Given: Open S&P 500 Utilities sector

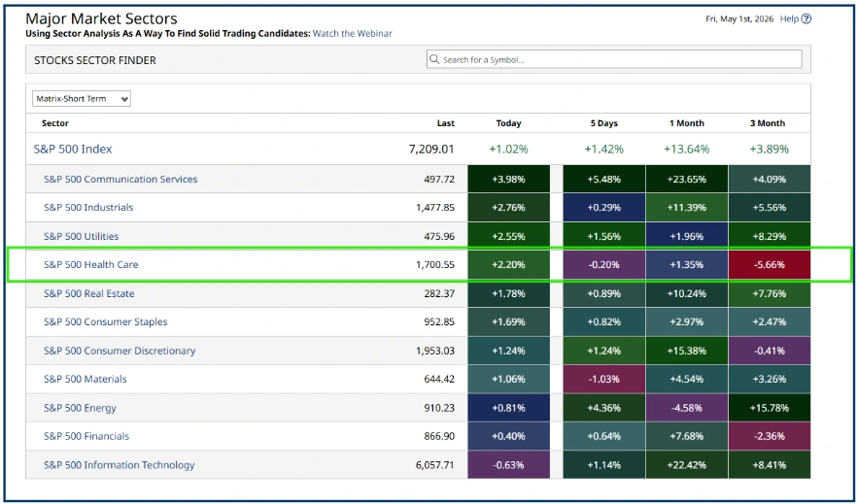Looking at the screenshot, I should point(81,236).
